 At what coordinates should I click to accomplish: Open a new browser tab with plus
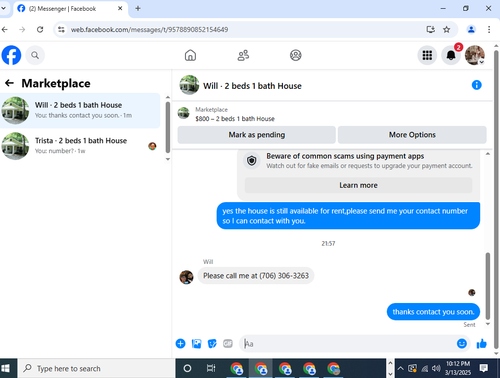138,8
